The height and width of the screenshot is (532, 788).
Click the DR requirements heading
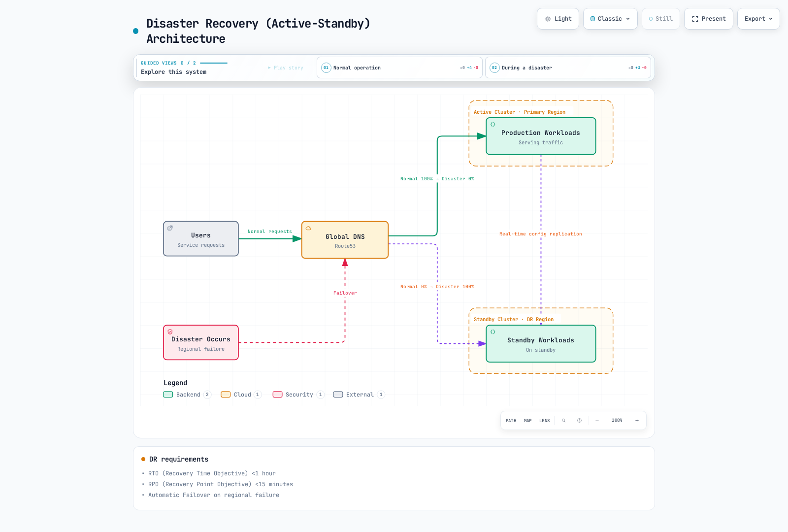pos(179,459)
